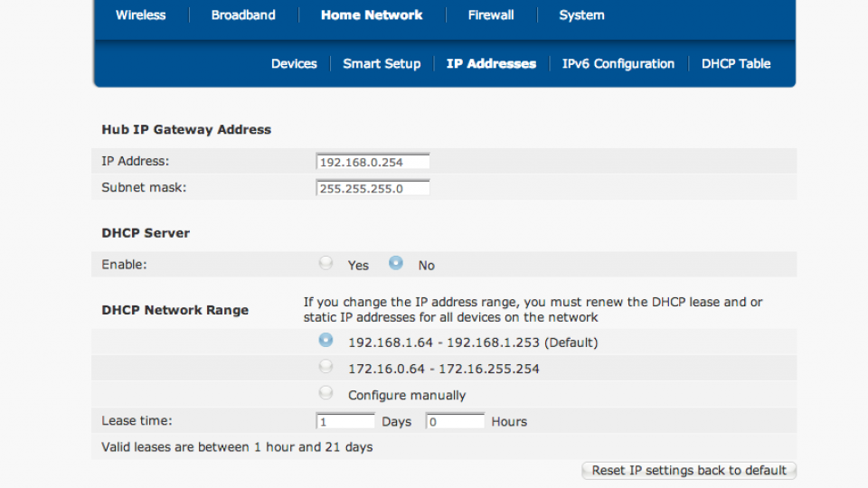Open the Devices submenu page
This screenshot has width=868, height=488.
(294, 64)
